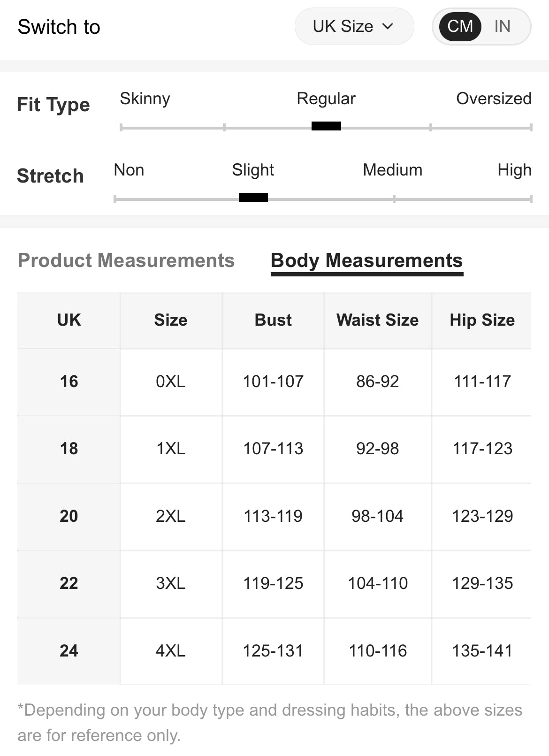The height and width of the screenshot is (756, 549).
Task: Click the UK Size dropdown chevron arrow
Action: [388, 26]
